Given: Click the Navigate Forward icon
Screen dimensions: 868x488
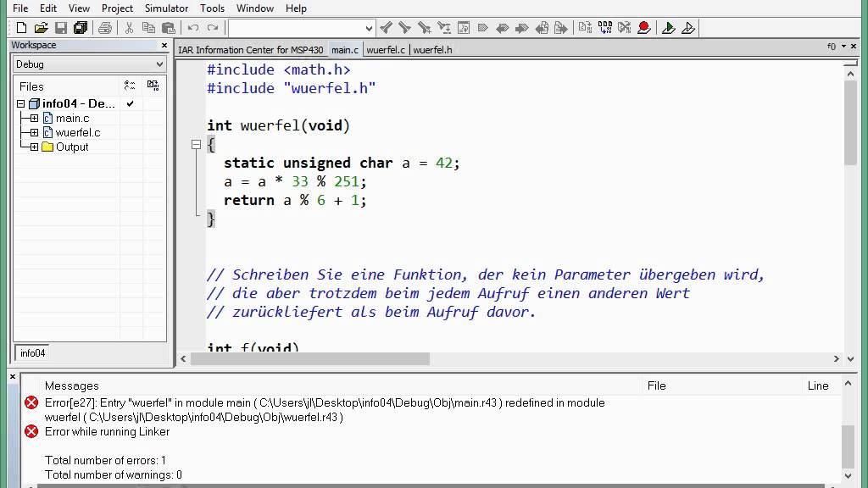Looking at the screenshot, I should pyautogui.click(x=561, y=28).
